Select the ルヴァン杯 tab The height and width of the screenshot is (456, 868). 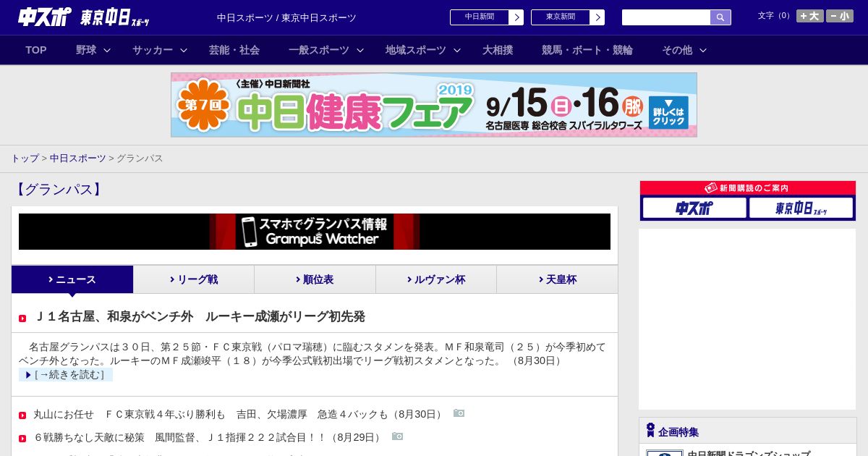tap(436, 279)
